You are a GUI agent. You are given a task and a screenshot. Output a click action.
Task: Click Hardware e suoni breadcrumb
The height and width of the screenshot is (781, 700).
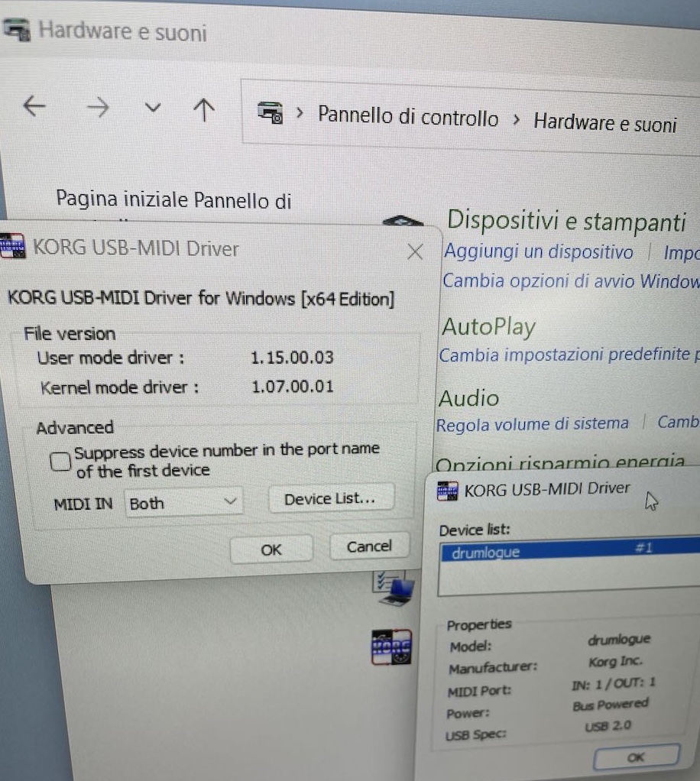pos(605,122)
